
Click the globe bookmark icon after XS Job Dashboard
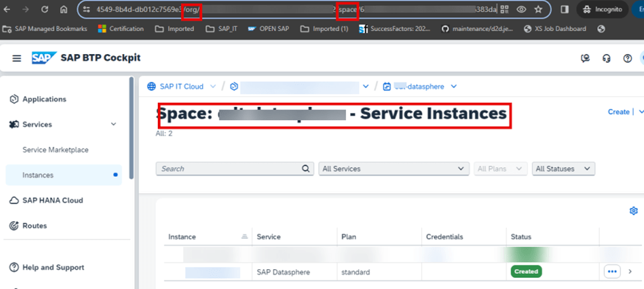(x=602, y=29)
